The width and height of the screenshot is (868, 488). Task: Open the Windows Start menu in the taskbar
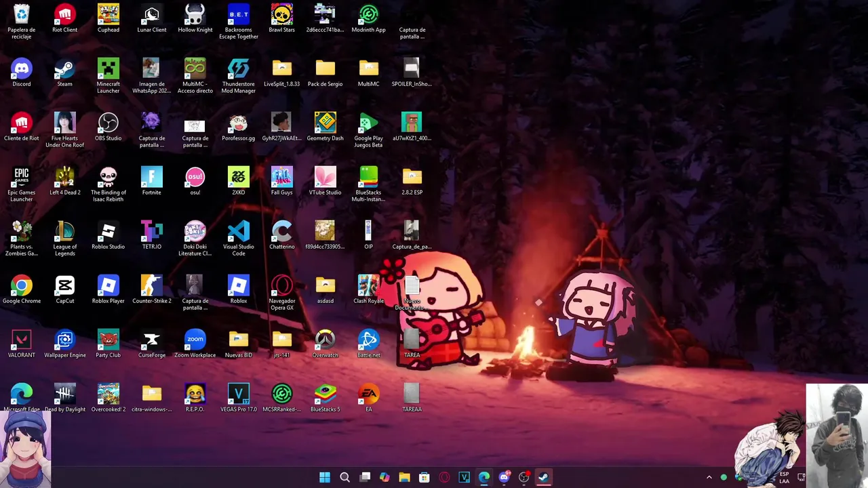[x=325, y=477]
